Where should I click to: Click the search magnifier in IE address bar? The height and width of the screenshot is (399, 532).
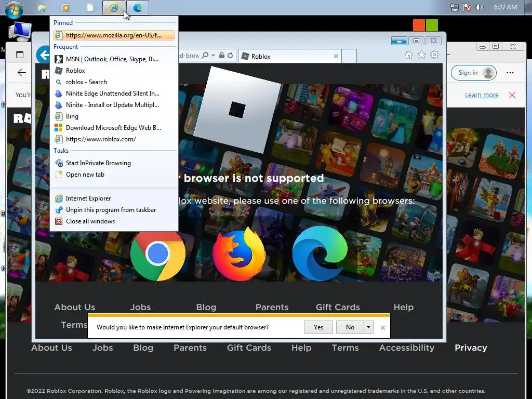[205, 55]
